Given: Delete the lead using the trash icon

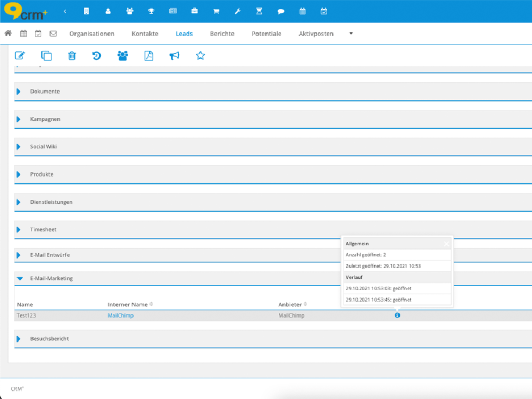Looking at the screenshot, I should [x=72, y=55].
